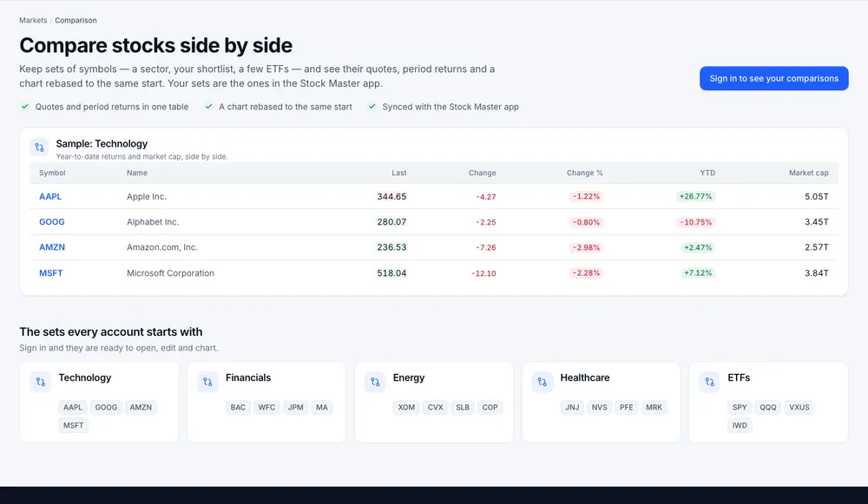Click the +26.77% YTD badge
This screenshot has height=504, width=868.
pyautogui.click(x=696, y=196)
